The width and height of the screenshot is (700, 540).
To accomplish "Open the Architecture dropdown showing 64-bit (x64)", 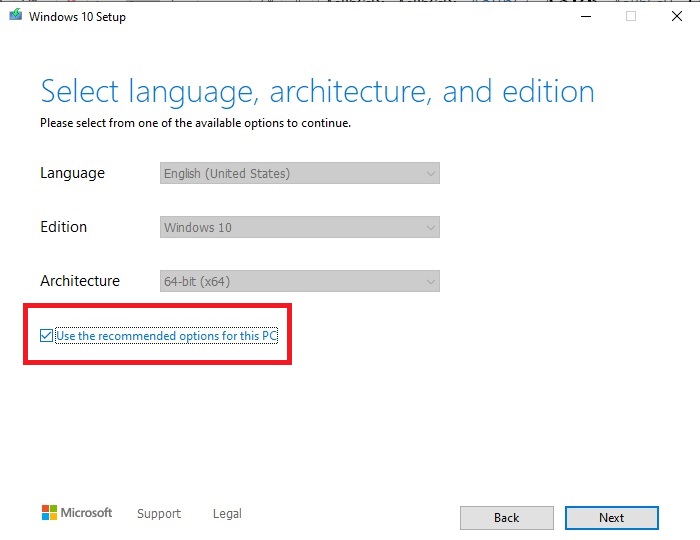I will [x=300, y=282].
